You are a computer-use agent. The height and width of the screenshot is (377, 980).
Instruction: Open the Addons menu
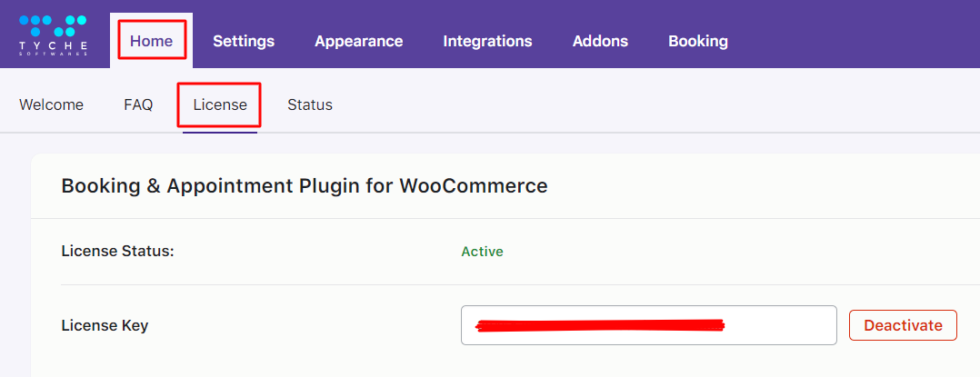coord(600,41)
